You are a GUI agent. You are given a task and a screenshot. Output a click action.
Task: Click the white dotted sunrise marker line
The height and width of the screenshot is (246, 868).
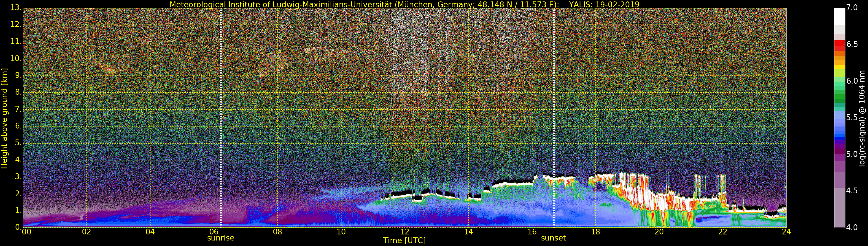[221, 118]
